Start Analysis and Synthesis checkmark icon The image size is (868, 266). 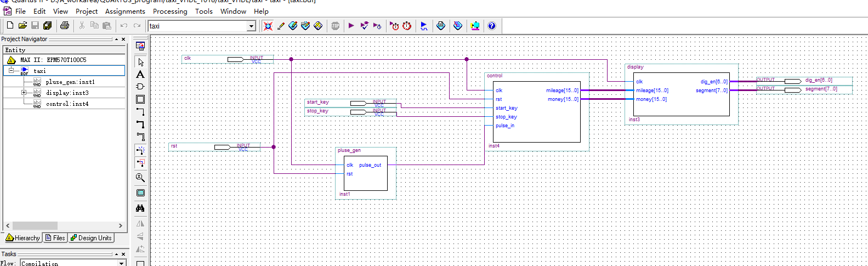click(364, 25)
